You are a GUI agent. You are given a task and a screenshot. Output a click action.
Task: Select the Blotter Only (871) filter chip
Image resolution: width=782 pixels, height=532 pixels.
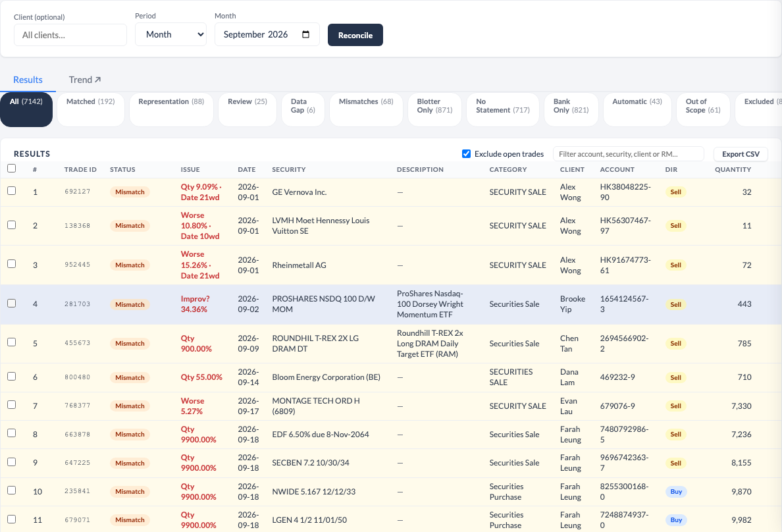[x=435, y=109]
